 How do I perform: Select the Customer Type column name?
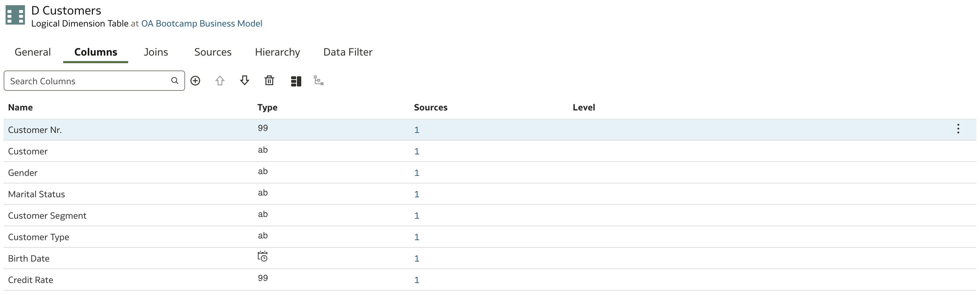click(38, 237)
